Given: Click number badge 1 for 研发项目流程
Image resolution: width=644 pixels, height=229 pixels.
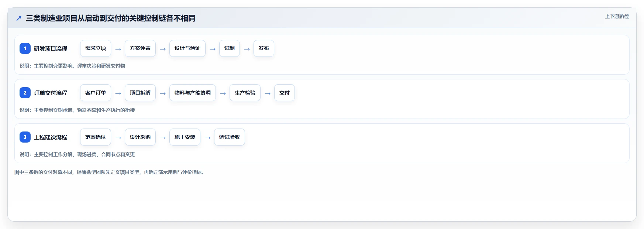Looking at the screenshot, I should click(x=25, y=48).
